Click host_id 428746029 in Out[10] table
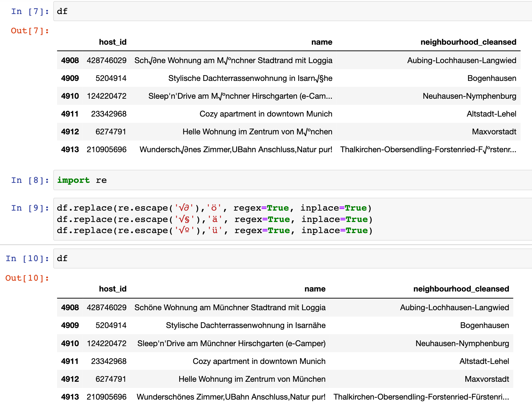 106,308
